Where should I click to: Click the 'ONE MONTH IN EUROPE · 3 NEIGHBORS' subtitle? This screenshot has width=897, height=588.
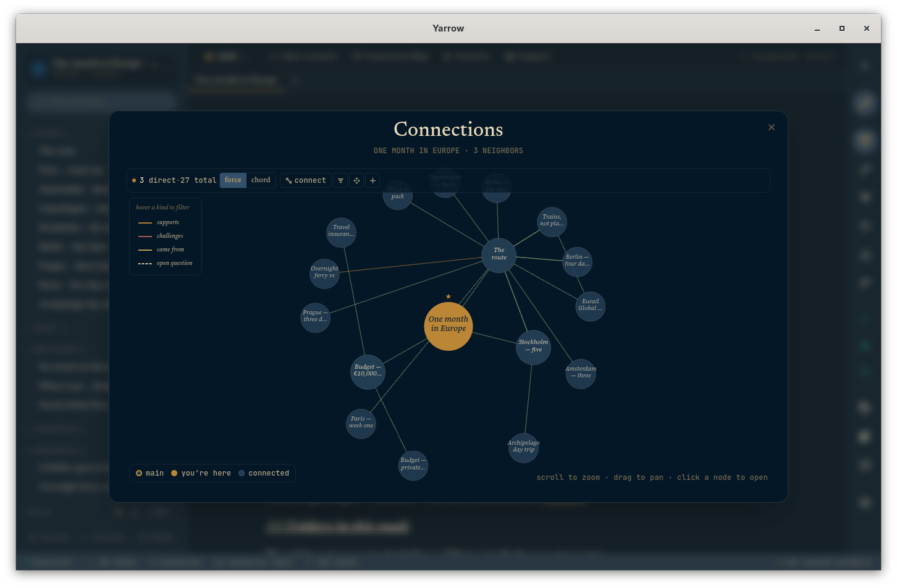[x=448, y=151]
